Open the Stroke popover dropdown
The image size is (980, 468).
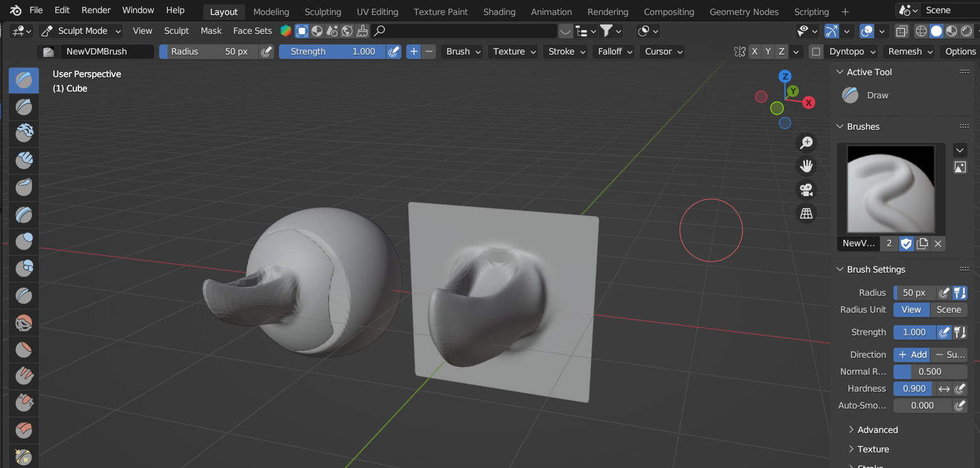tap(566, 51)
